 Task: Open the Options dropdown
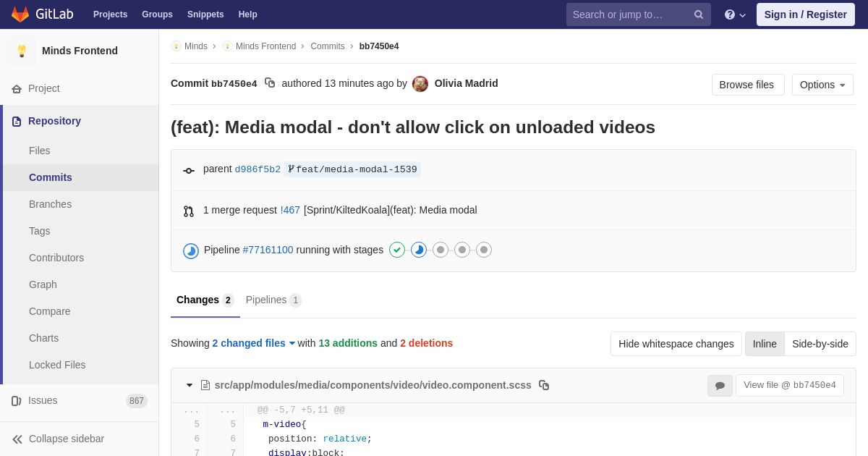[x=822, y=85]
